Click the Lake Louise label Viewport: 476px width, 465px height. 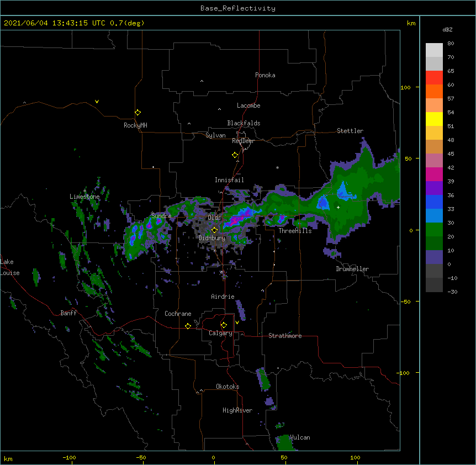(x=10, y=267)
